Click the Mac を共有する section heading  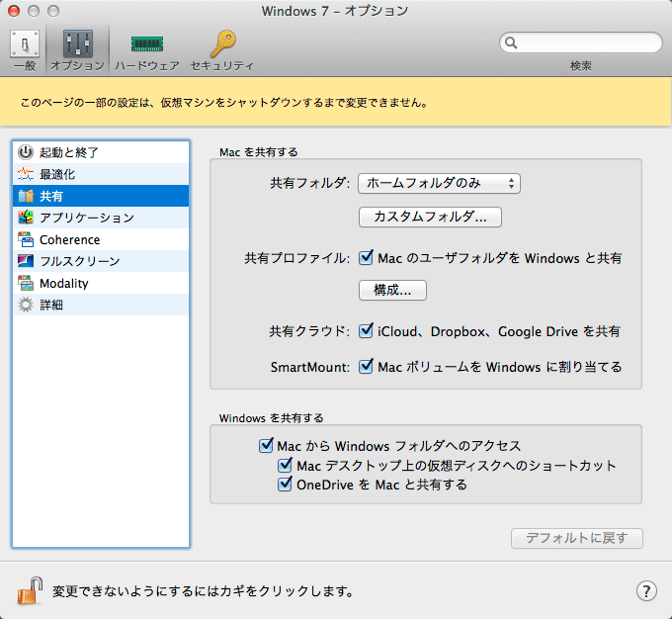[x=259, y=152]
